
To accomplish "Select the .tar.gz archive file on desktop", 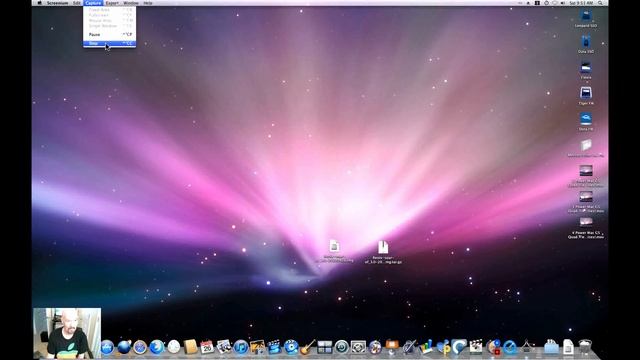I will 383,247.
